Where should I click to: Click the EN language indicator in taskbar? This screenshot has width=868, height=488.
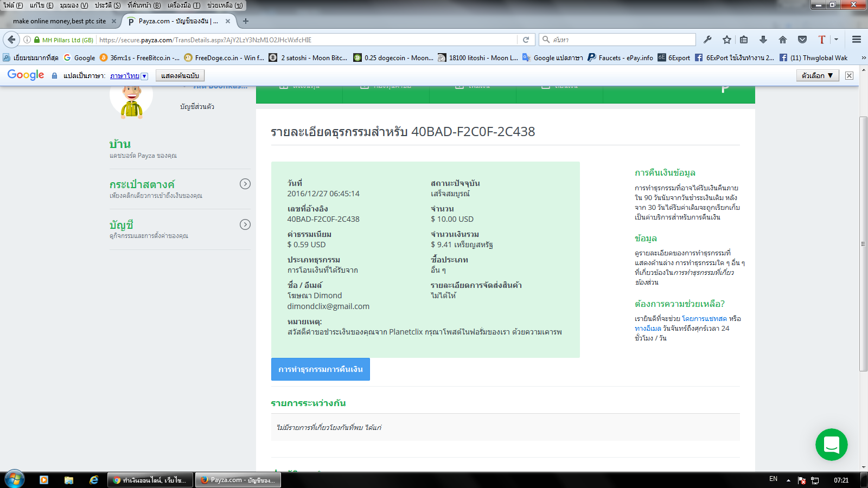pyautogui.click(x=773, y=479)
